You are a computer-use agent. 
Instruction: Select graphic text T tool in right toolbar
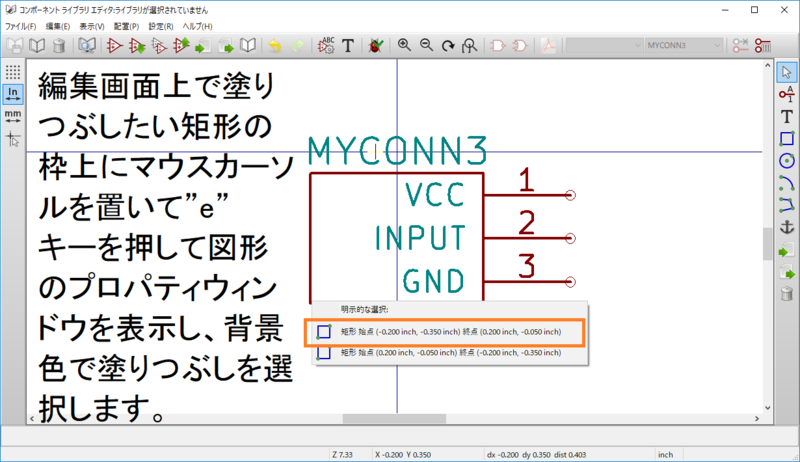[x=786, y=117]
